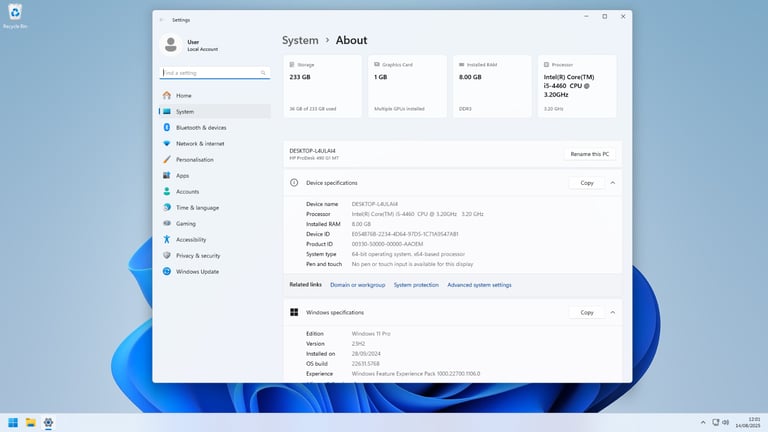Click the Accounts person icon
Screen dimensions: 768x432
coord(167,192)
